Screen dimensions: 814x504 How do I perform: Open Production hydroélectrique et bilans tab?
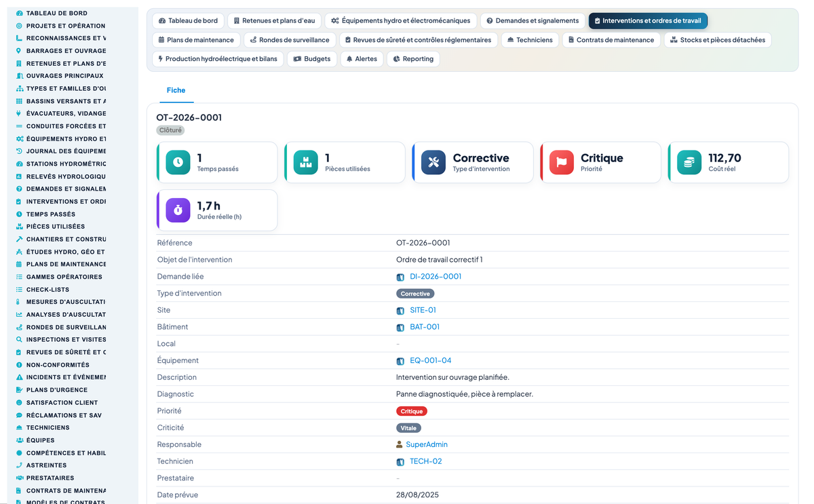(218, 59)
